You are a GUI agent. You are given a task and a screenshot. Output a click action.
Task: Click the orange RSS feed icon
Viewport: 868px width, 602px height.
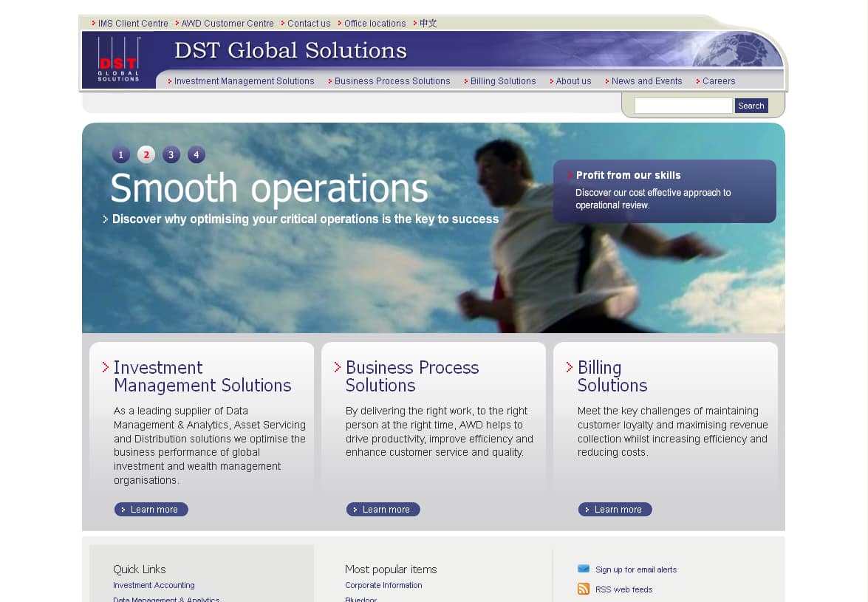tap(584, 589)
